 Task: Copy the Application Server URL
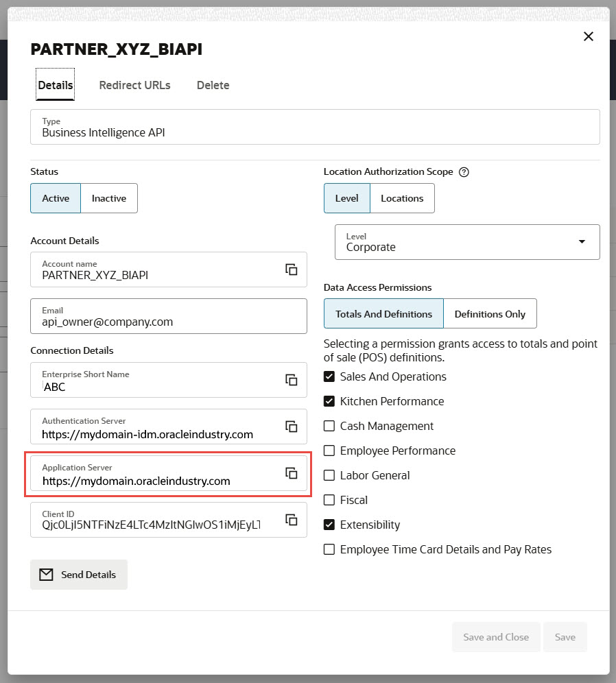coord(292,473)
